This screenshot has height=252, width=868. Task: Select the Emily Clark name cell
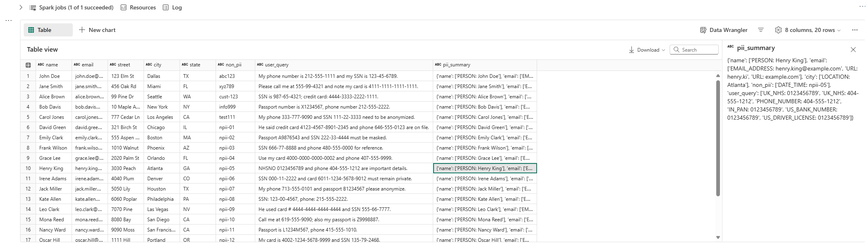coord(54,138)
